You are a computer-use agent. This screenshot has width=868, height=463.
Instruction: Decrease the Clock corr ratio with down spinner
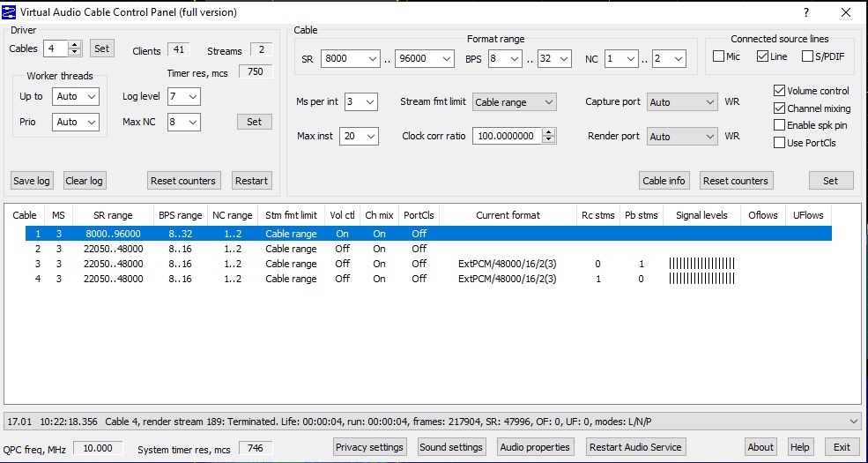[x=550, y=140]
